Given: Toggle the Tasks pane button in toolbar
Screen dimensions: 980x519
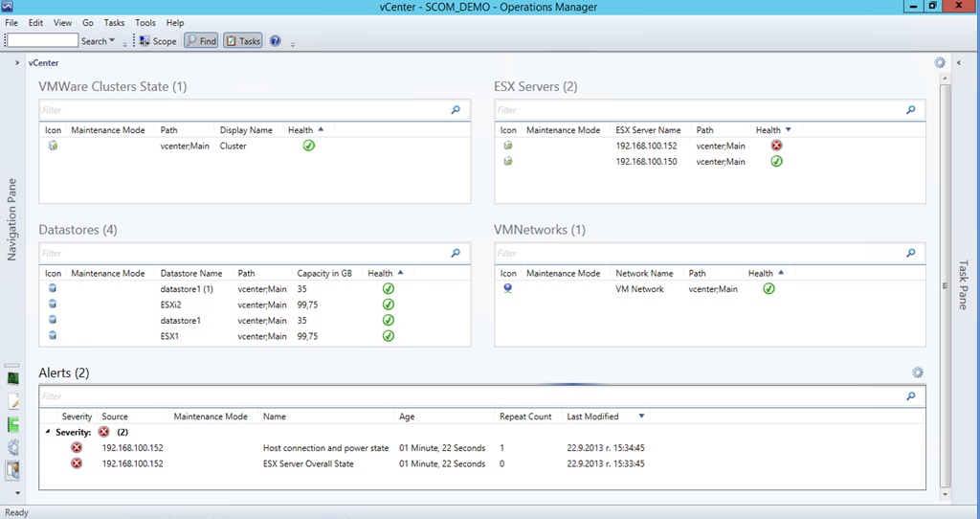Looking at the screenshot, I should point(243,41).
